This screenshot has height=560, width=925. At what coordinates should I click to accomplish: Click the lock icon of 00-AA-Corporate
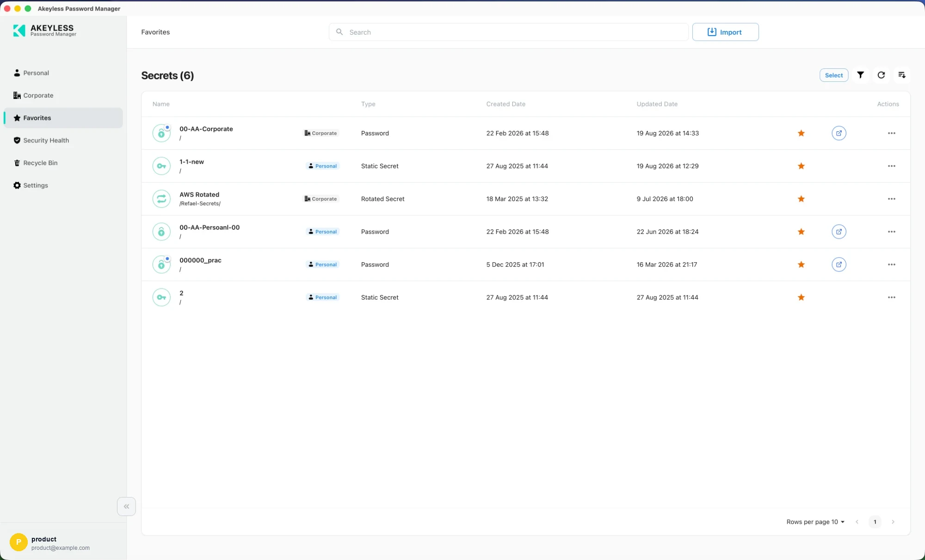point(161,133)
